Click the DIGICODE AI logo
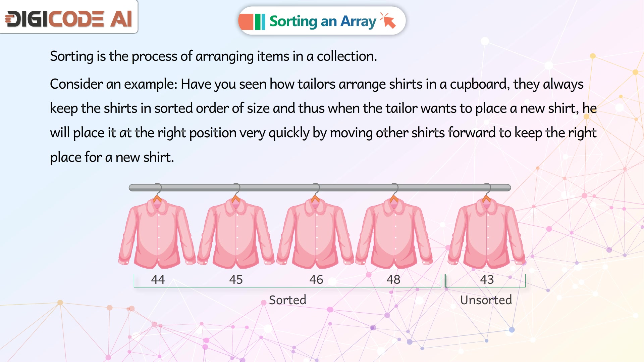This screenshot has height=362, width=644. pos(69,19)
